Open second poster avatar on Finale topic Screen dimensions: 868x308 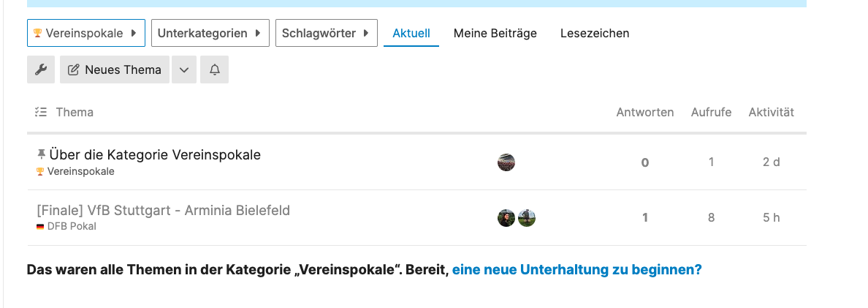(527, 218)
